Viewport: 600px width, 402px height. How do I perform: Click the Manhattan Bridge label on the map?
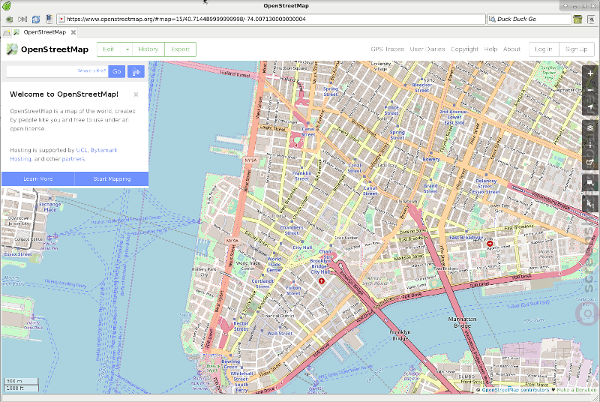462,322
